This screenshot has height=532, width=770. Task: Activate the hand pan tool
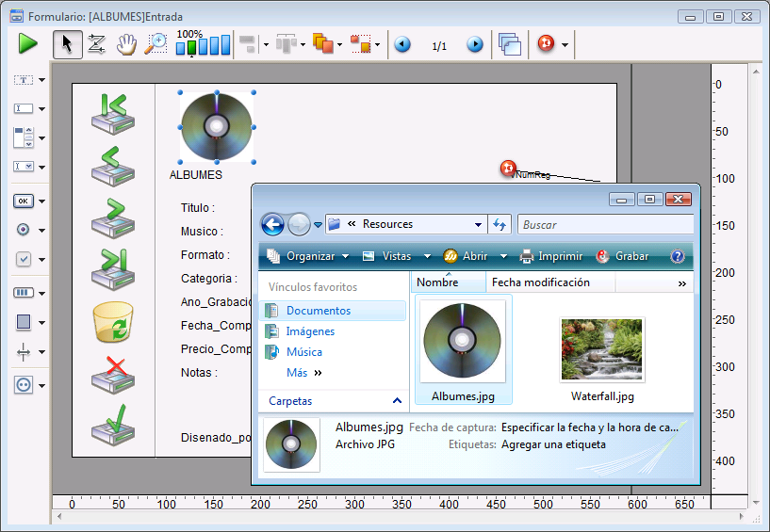tap(125, 44)
